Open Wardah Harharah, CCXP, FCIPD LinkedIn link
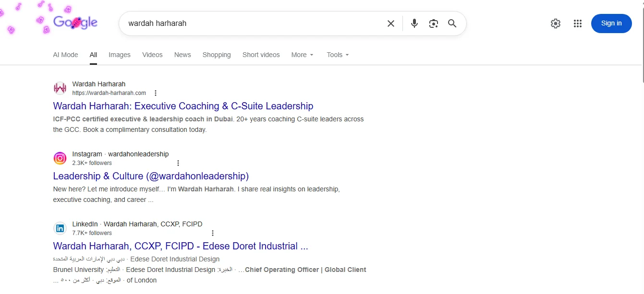The height and width of the screenshot is (294, 644). [181, 246]
